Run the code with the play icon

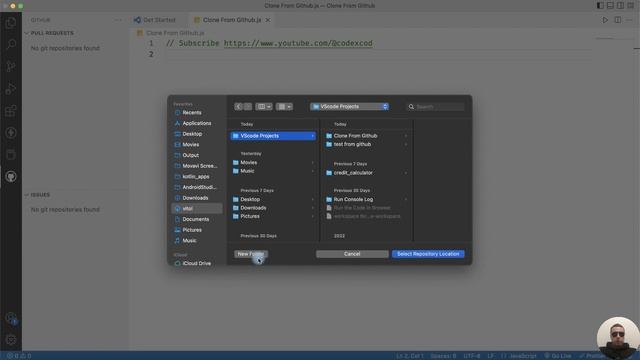pyautogui.click(x=605, y=20)
